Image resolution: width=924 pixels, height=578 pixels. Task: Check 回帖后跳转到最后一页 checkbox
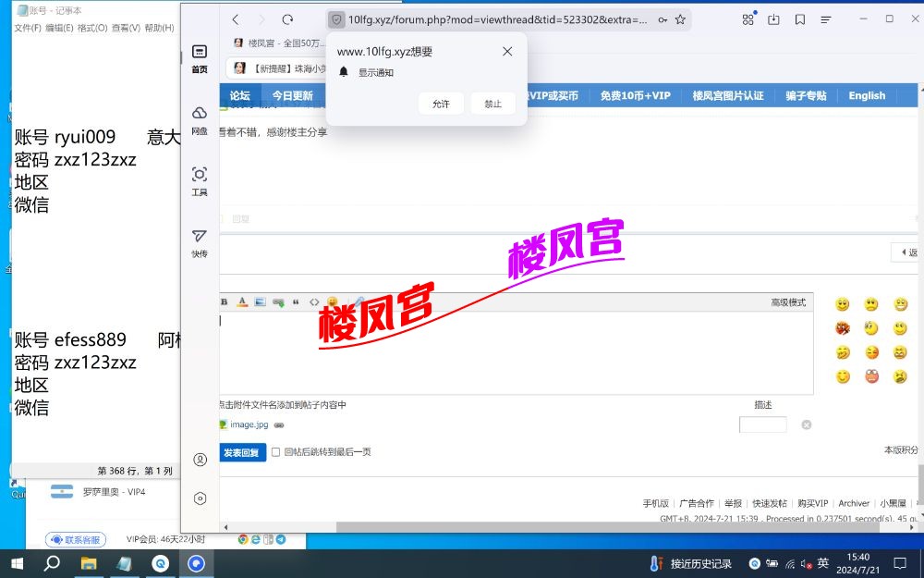point(275,452)
